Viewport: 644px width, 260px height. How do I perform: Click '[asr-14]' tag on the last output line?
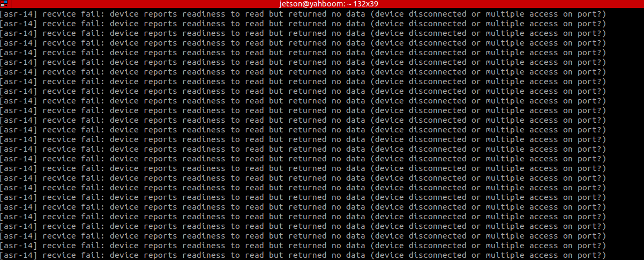click(18, 255)
